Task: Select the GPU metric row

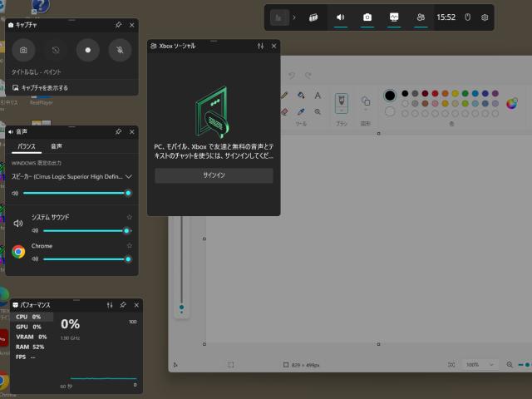Action: coord(32,327)
